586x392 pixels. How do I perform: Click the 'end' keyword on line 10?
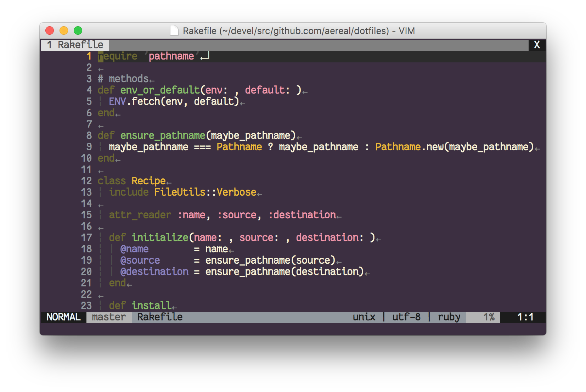106,158
